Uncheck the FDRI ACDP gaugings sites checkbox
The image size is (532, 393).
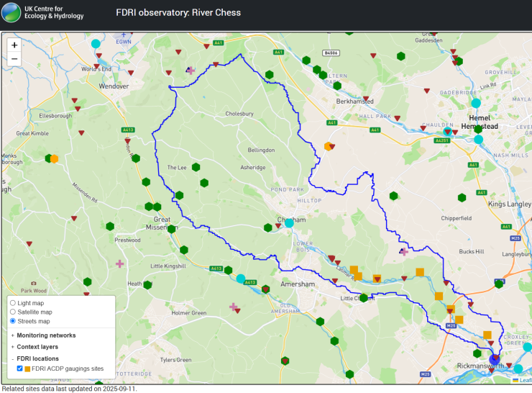click(x=20, y=369)
